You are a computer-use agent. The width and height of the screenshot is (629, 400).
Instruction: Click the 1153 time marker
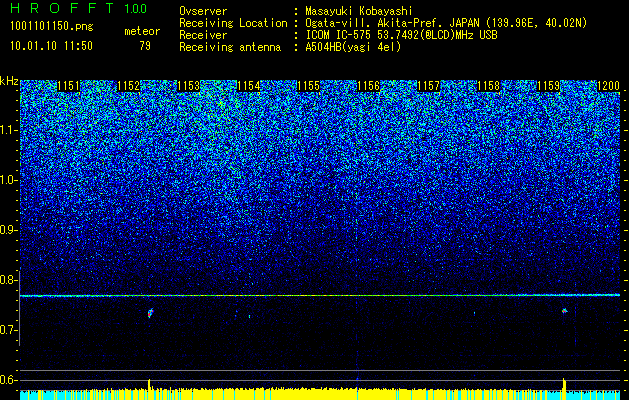pyautogui.click(x=189, y=86)
